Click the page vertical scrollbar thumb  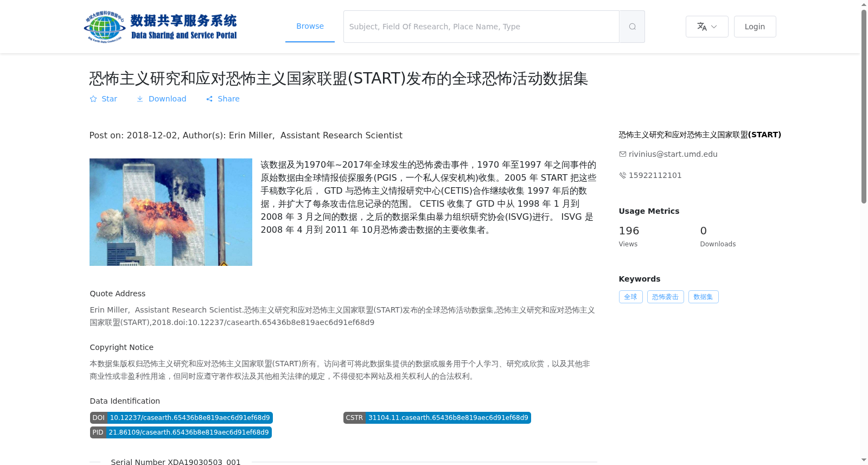[x=864, y=106]
